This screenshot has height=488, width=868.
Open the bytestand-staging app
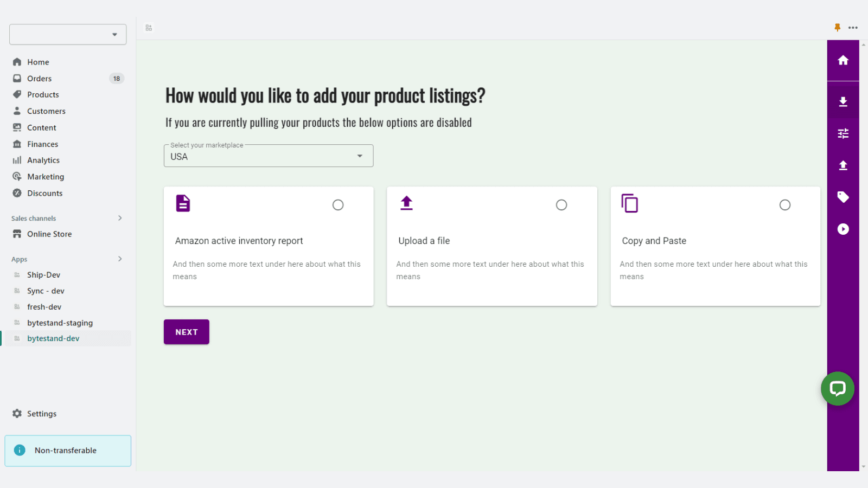(x=60, y=322)
